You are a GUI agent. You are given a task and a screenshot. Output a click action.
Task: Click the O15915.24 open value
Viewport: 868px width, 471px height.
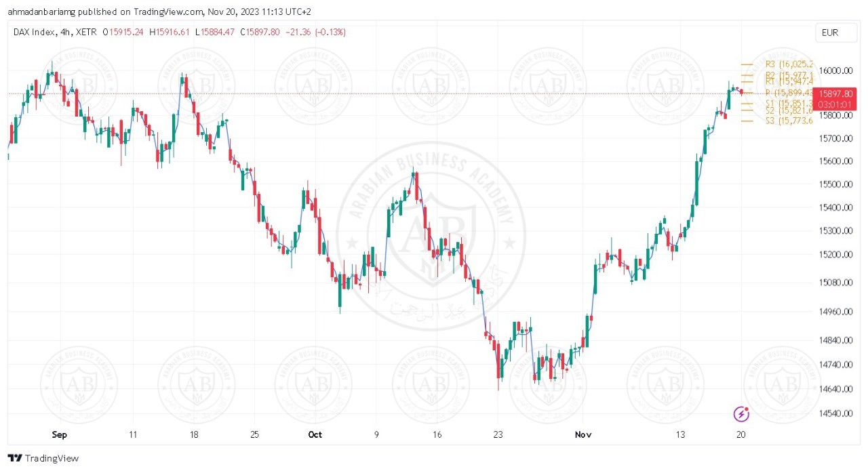coord(123,32)
